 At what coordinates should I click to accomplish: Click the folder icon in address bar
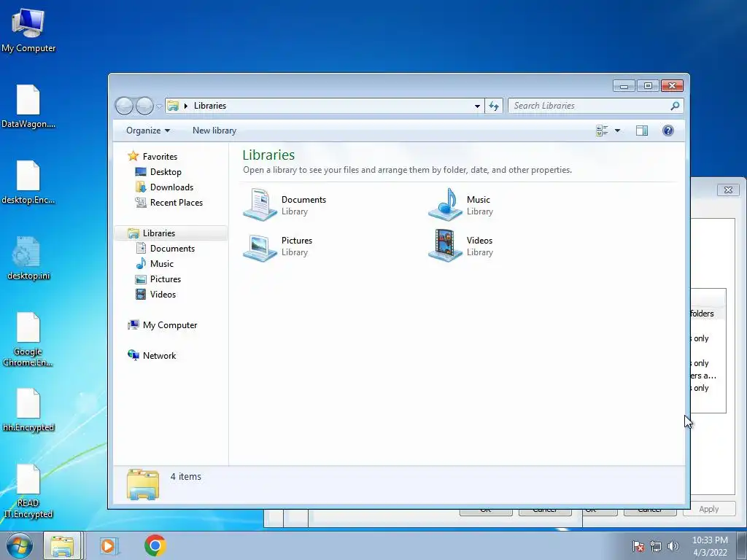(173, 106)
